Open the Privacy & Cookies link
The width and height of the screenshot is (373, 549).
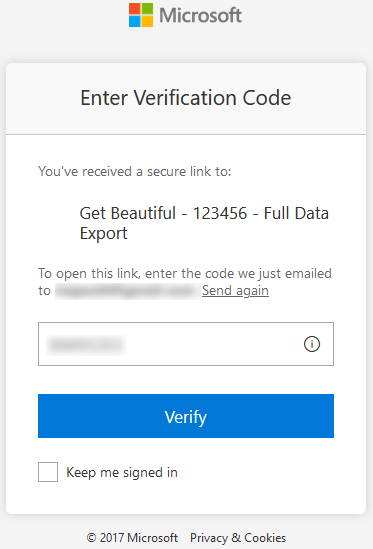238,537
